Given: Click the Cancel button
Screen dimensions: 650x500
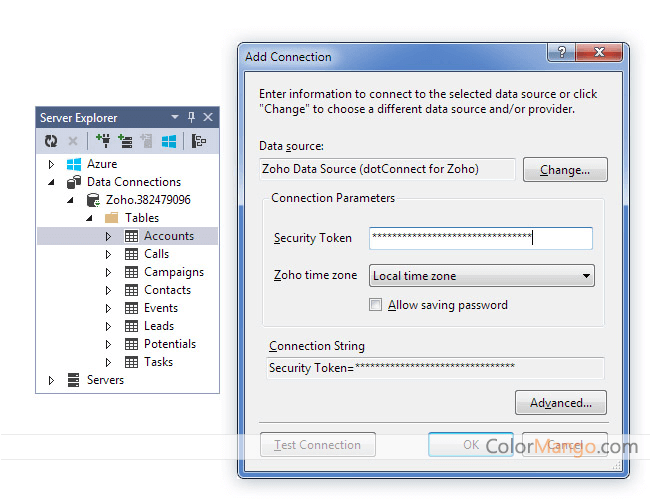Looking at the screenshot, I should (x=565, y=444).
